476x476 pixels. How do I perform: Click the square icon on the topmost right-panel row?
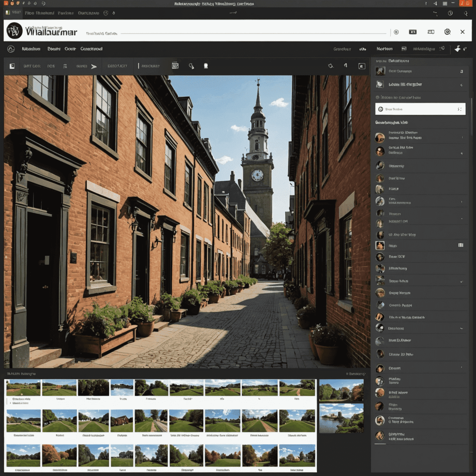462,72
